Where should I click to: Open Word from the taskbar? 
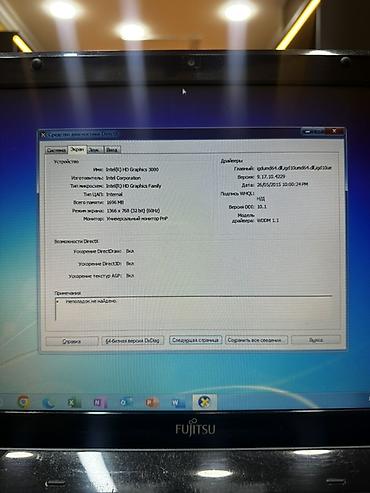click(x=178, y=403)
